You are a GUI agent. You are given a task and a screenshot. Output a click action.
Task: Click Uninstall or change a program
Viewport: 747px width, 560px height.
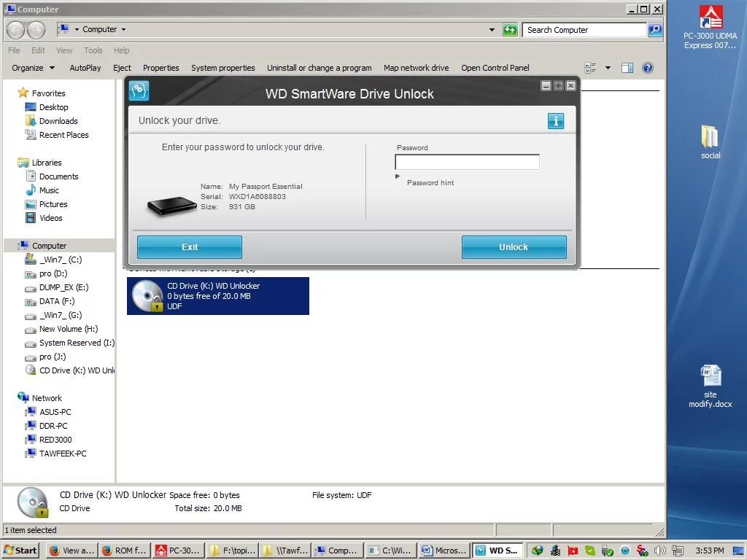click(x=320, y=68)
